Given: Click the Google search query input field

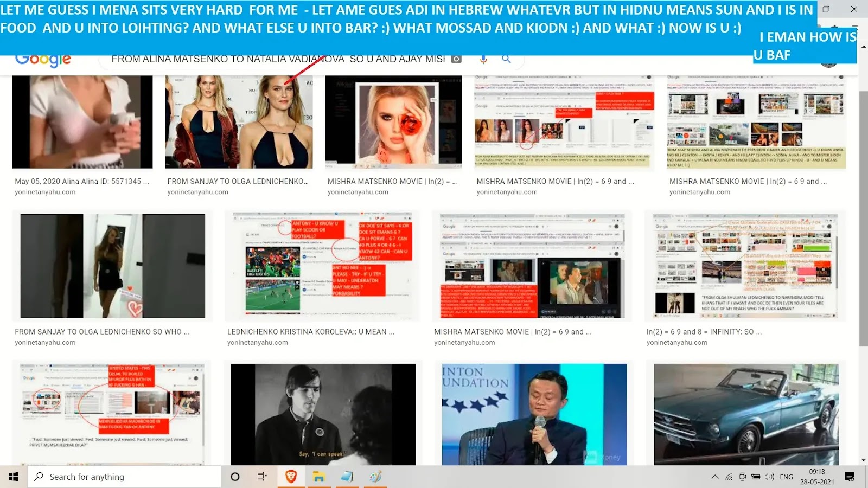Looking at the screenshot, I should pyautogui.click(x=278, y=59).
